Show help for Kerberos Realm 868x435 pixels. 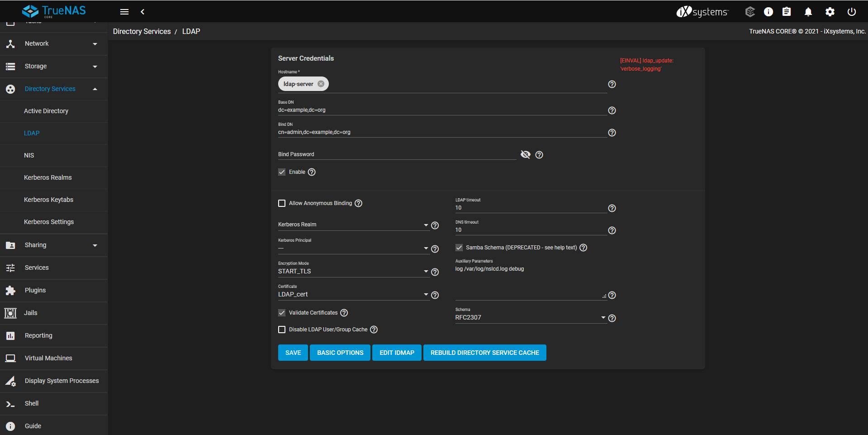435,225
